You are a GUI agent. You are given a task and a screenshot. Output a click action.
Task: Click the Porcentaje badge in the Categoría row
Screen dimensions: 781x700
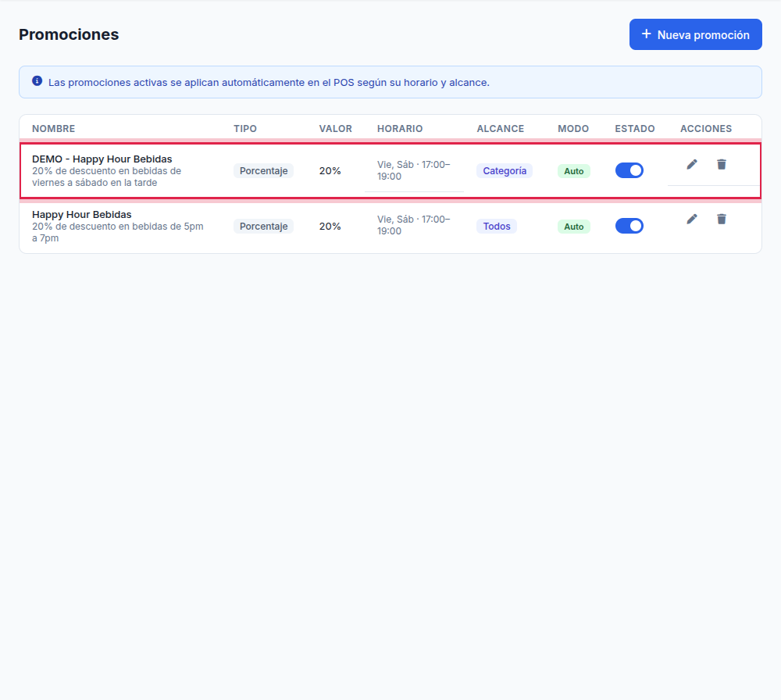click(x=263, y=171)
